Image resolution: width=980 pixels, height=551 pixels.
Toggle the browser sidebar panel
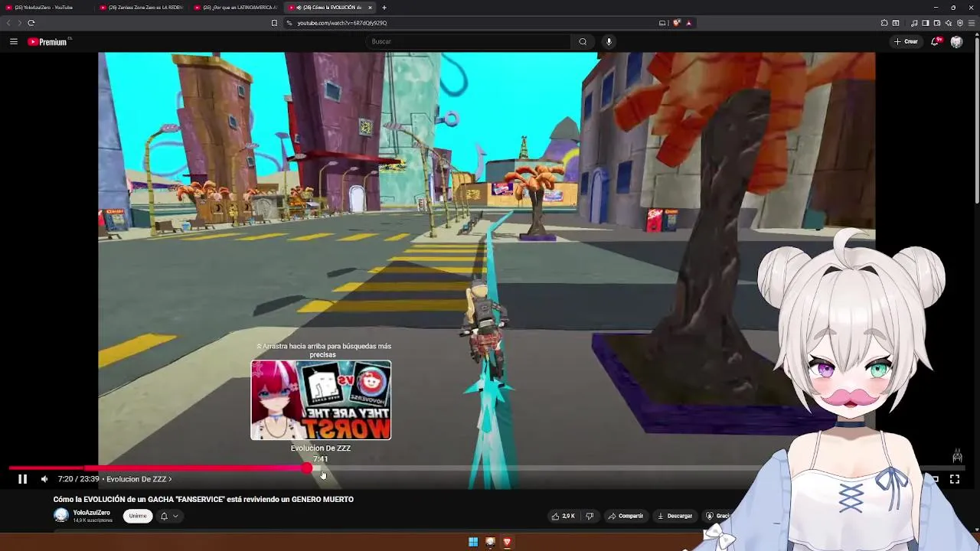click(926, 23)
